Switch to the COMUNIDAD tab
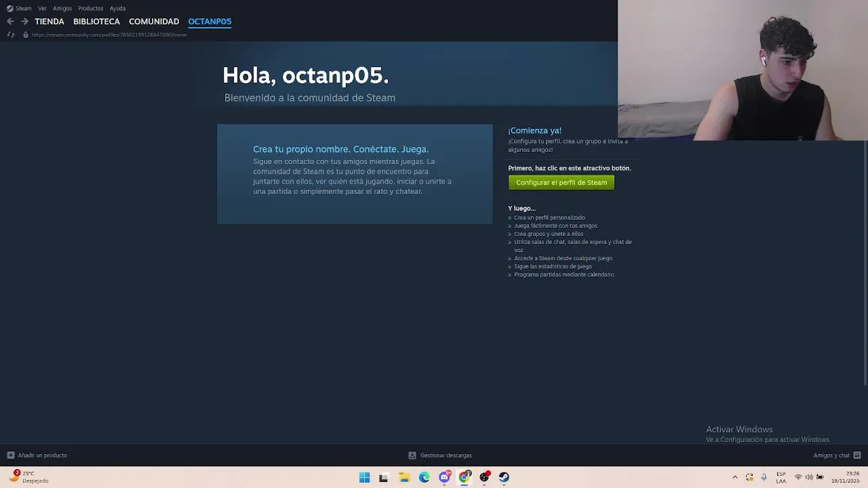The image size is (868, 488). click(x=154, y=22)
